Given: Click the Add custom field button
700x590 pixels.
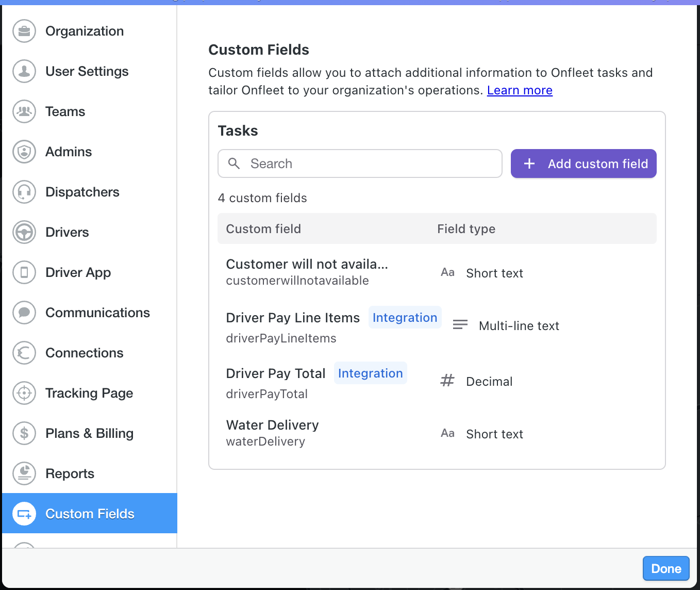Looking at the screenshot, I should coord(583,163).
